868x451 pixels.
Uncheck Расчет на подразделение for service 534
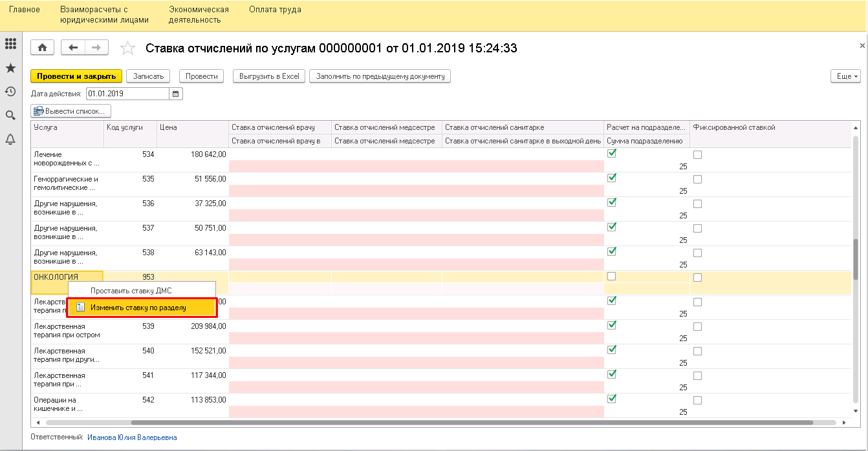click(612, 154)
